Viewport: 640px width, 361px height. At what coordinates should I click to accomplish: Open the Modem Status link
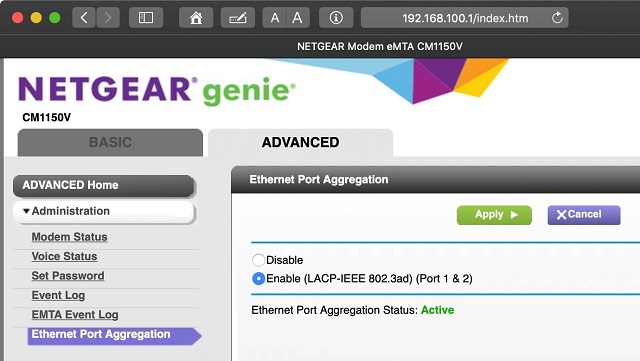pos(69,237)
